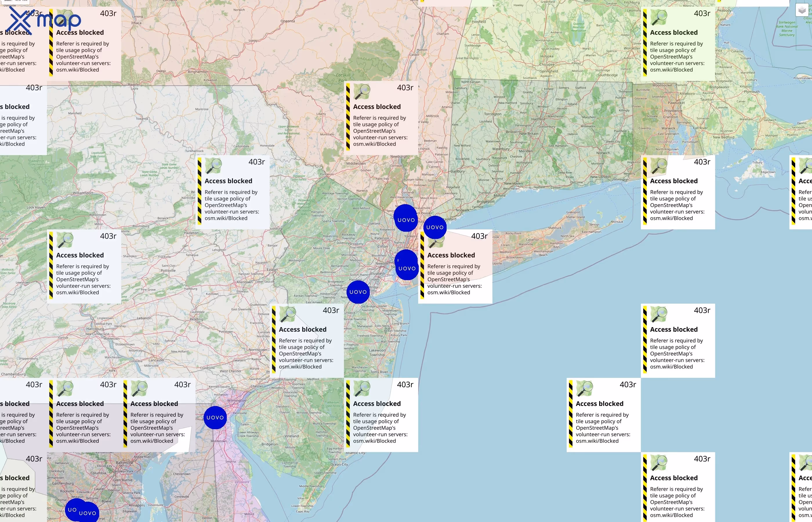Select the partly hidden UO marker near Potomac
This screenshot has height=522, width=812.
[72, 510]
